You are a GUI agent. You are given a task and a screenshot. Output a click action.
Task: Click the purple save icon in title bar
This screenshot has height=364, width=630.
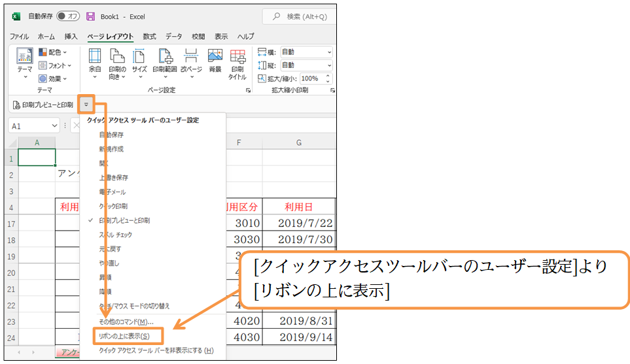pyautogui.click(x=91, y=16)
